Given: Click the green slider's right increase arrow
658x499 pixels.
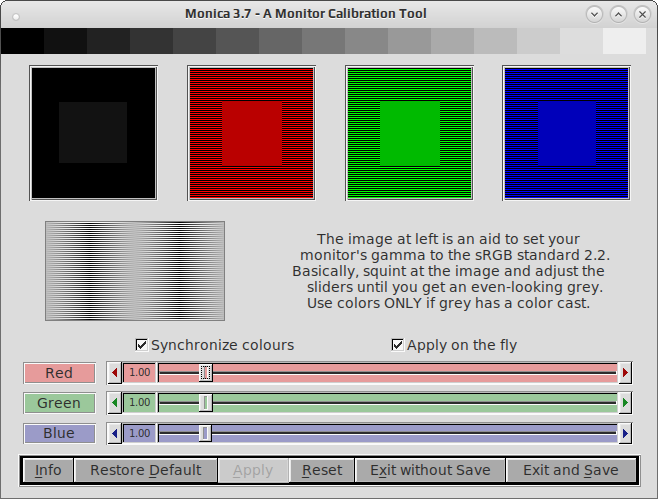Looking at the screenshot, I should pyautogui.click(x=625, y=403).
